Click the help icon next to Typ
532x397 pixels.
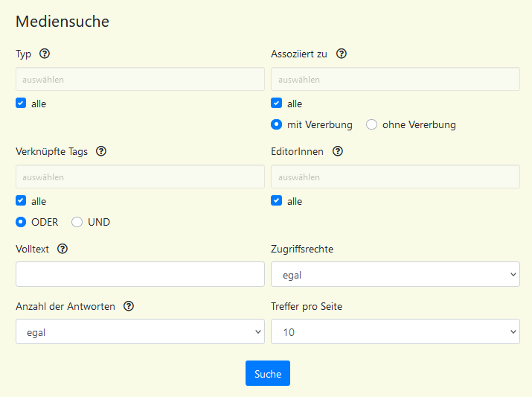point(45,54)
